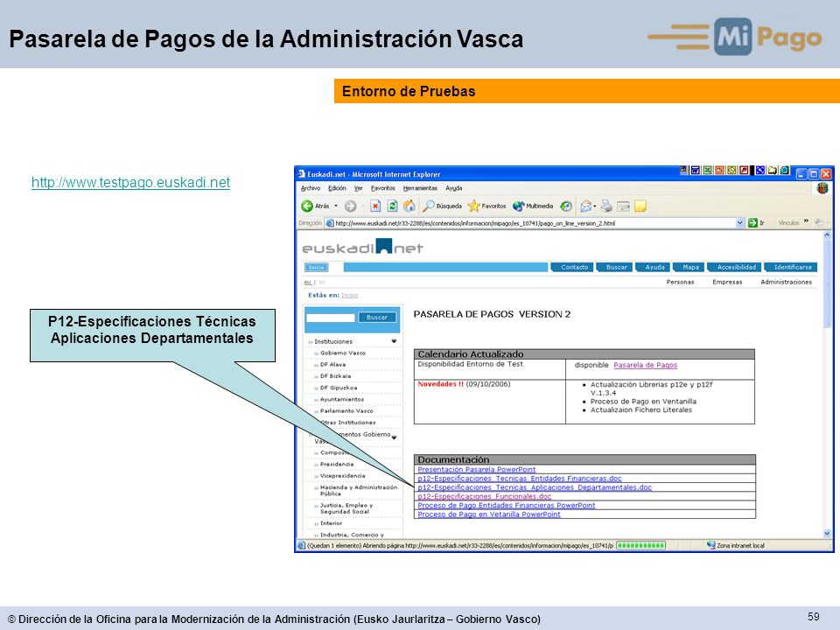Image resolution: width=840 pixels, height=630 pixels.
Task: Select Parlamento Vasco in sidebar
Action: point(346,411)
